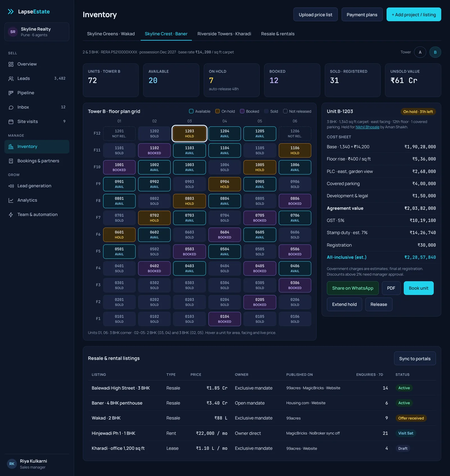This screenshot has width=450, height=476.
Task: Add a new project or listing
Action: (413, 15)
